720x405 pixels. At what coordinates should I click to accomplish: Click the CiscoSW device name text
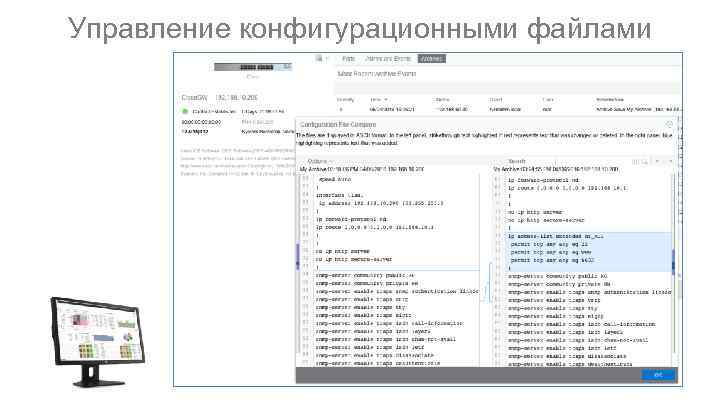[194, 97]
